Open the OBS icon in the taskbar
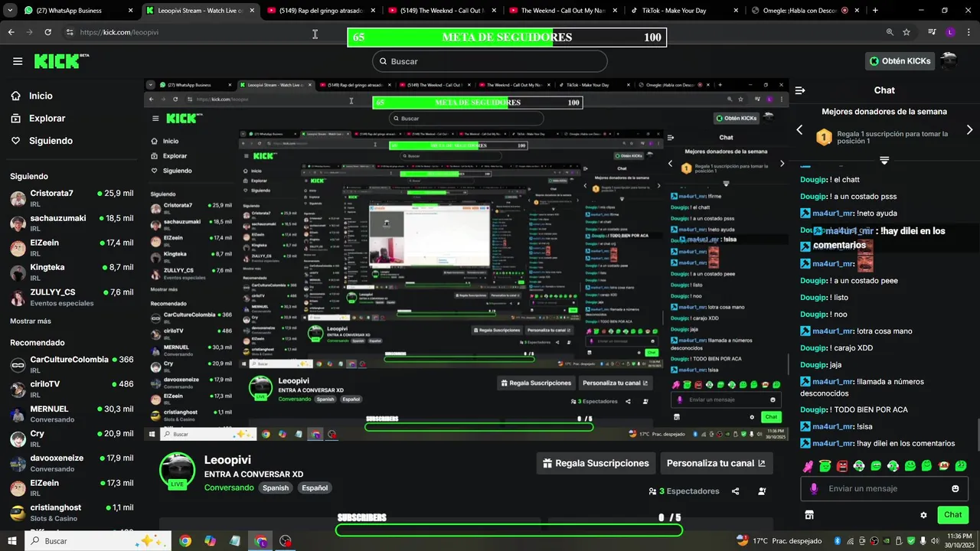Image resolution: width=980 pixels, height=551 pixels. (x=286, y=541)
